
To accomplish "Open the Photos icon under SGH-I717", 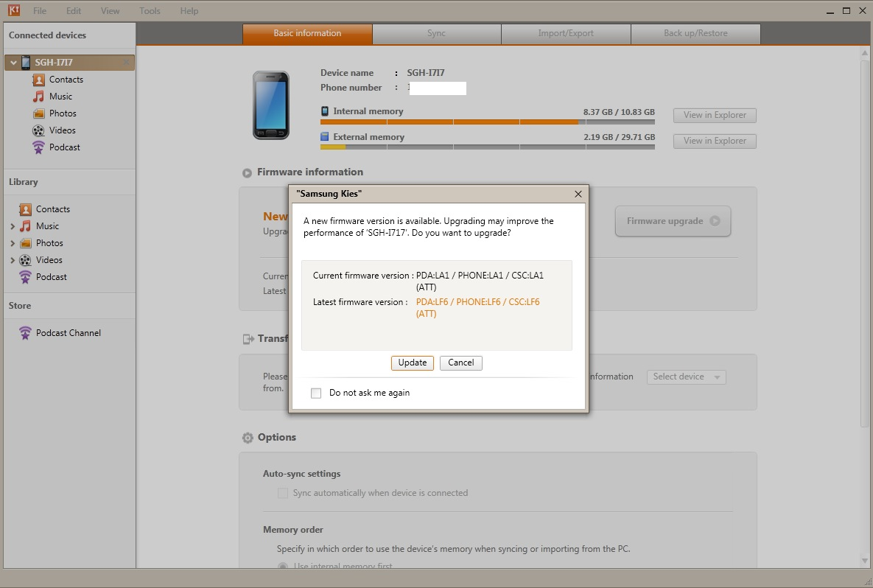I will (x=38, y=113).
